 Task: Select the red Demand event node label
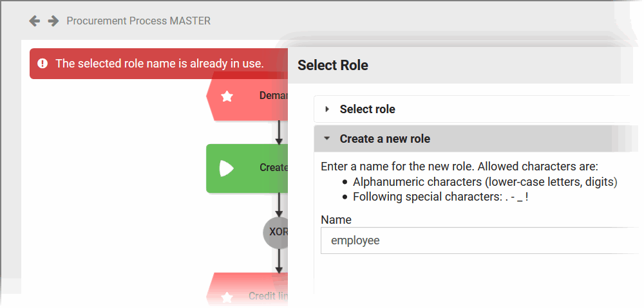pos(273,96)
